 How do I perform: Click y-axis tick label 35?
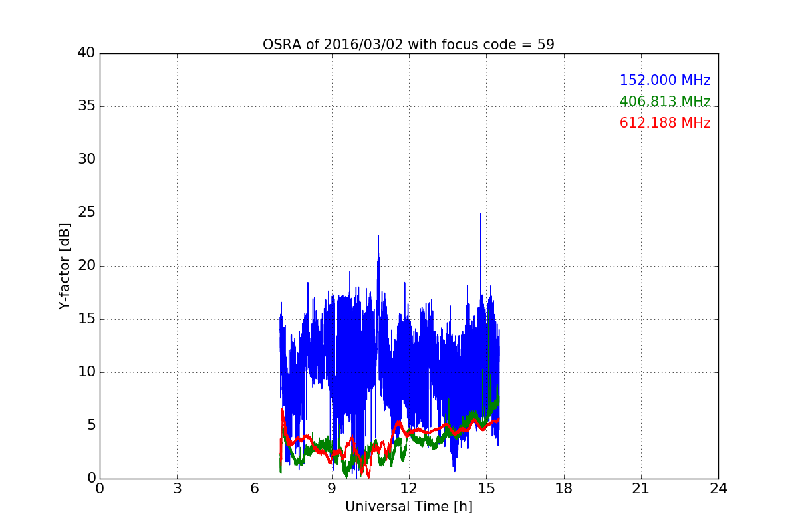(x=86, y=106)
